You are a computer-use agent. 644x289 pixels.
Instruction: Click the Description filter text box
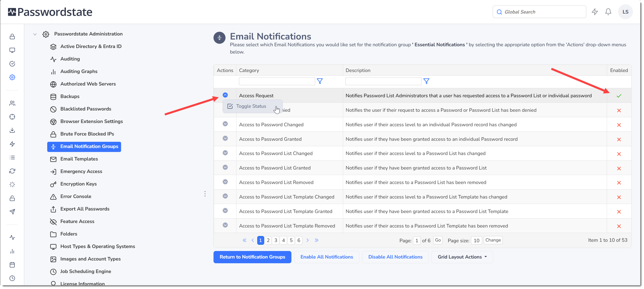(383, 81)
